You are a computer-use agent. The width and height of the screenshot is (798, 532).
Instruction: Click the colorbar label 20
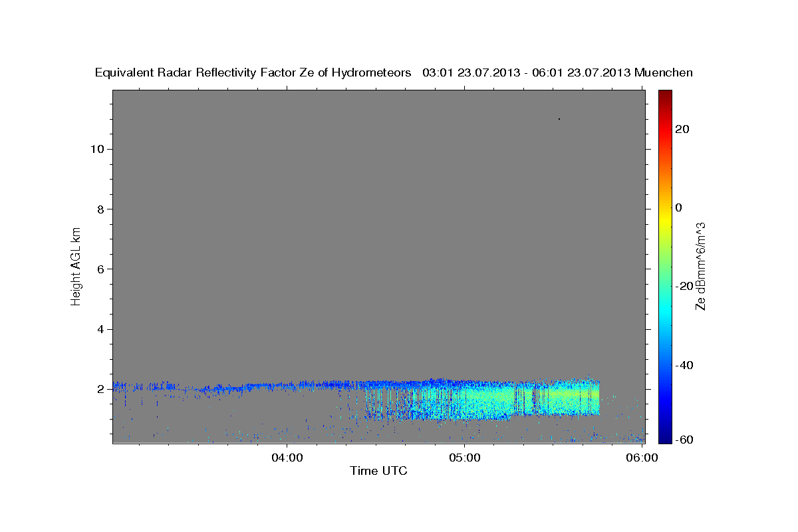point(682,129)
